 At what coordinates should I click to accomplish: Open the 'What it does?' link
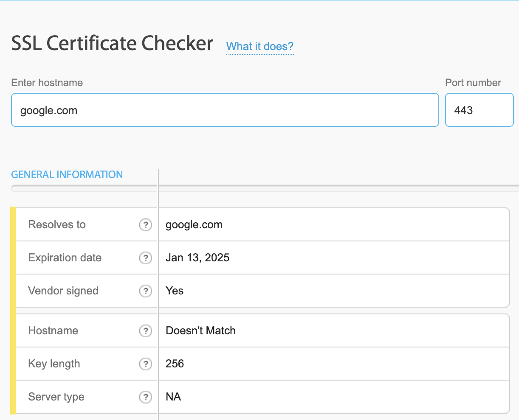click(x=260, y=47)
